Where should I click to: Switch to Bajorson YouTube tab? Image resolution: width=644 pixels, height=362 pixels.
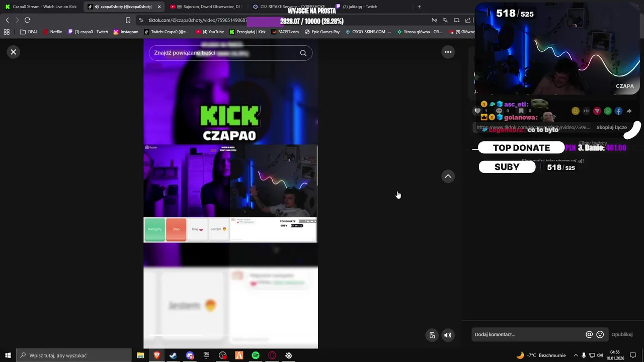[x=206, y=7]
